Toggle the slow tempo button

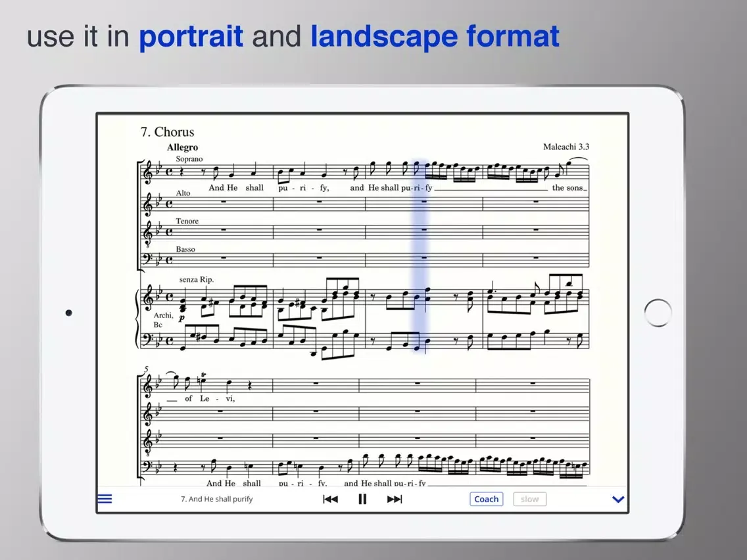click(x=529, y=499)
